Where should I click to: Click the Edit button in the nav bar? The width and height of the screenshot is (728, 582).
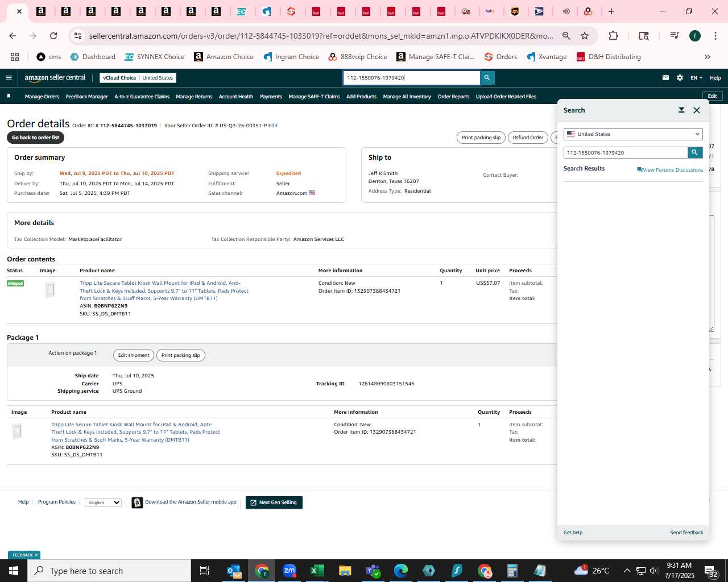click(x=712, y=96)
